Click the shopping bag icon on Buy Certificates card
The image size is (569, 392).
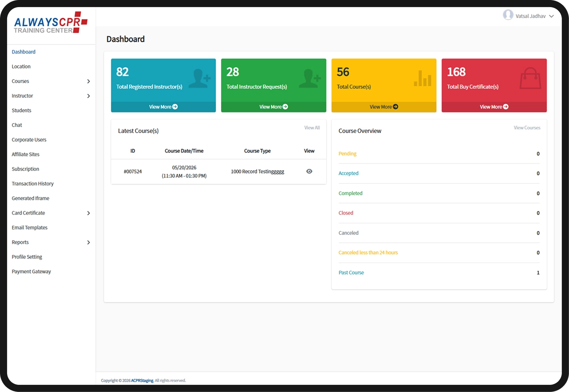pyautogui.click(x=530, y=78)
